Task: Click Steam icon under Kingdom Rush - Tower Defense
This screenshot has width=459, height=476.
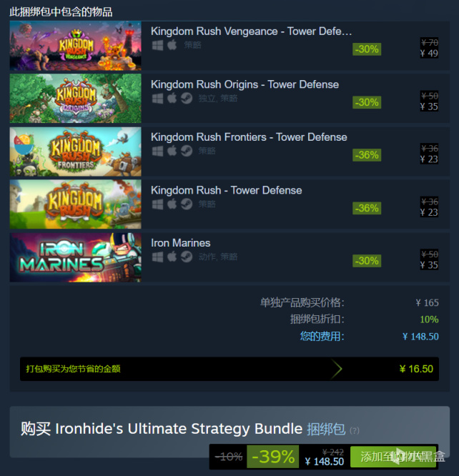Action: tap(187, 204)
